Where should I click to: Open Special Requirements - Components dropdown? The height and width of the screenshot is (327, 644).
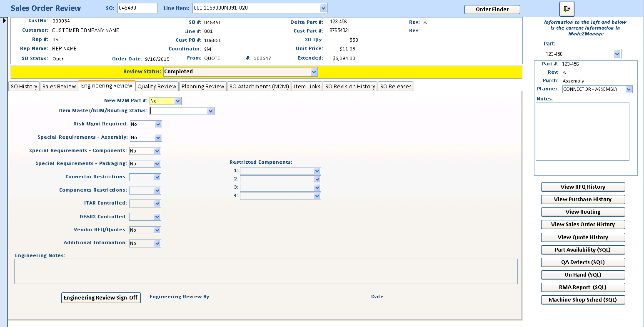(x=157, y=151)
